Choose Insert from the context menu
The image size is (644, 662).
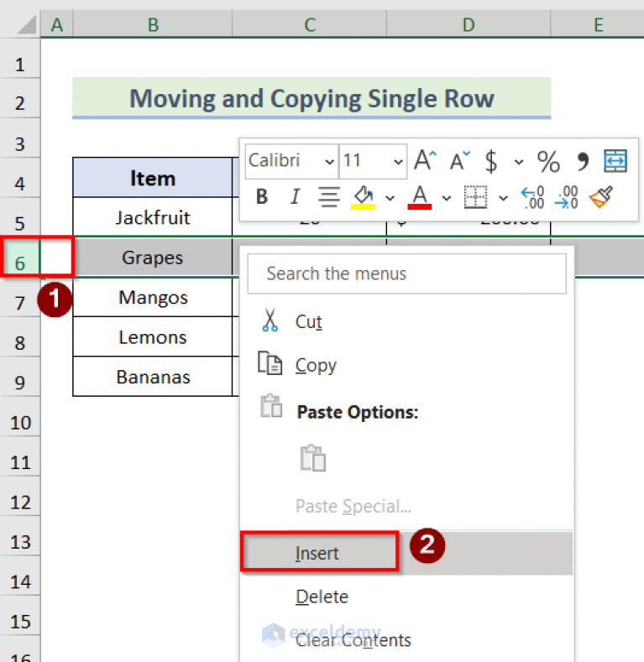pyautogui.click(x=317, y=553)
